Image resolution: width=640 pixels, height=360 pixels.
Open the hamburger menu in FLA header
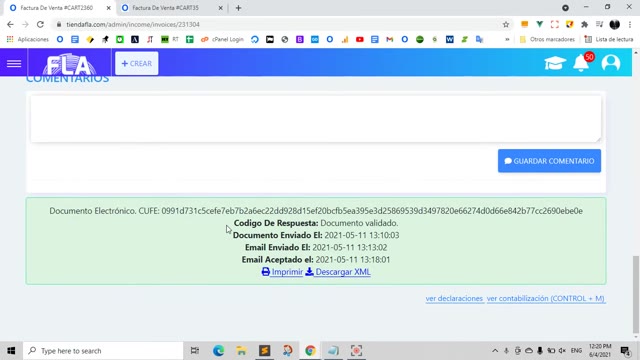click(x=14, y=63)
